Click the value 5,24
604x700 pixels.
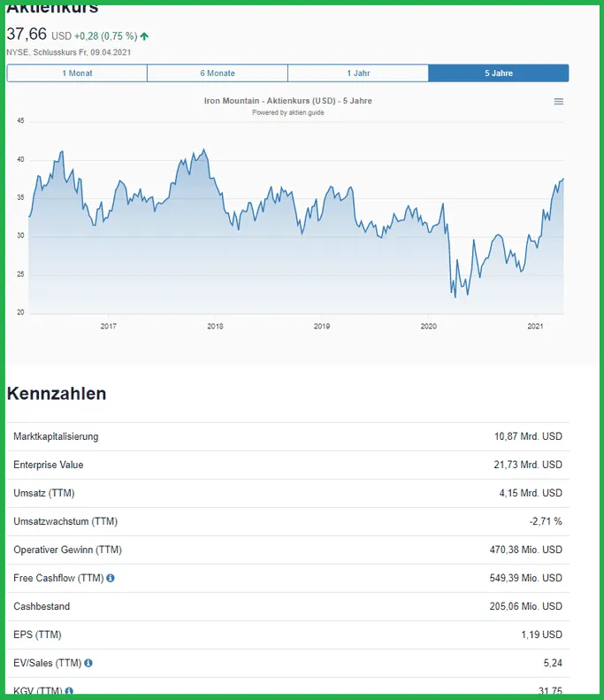click(553, 663)
